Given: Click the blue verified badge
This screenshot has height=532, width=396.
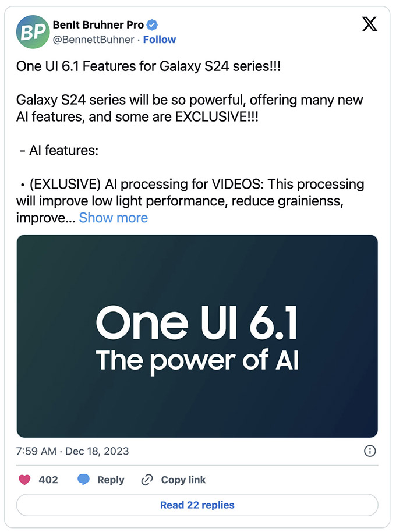Looking at the screenshot, I should [153, 25].
